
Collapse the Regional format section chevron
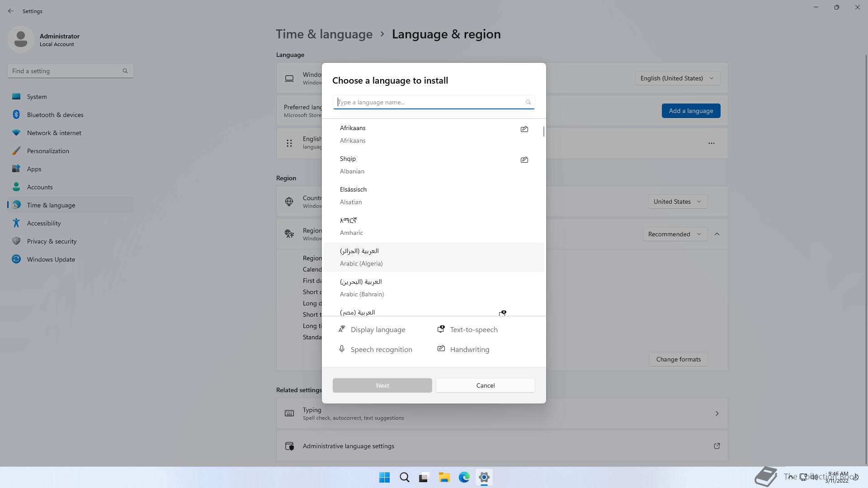tap(717, 234)
